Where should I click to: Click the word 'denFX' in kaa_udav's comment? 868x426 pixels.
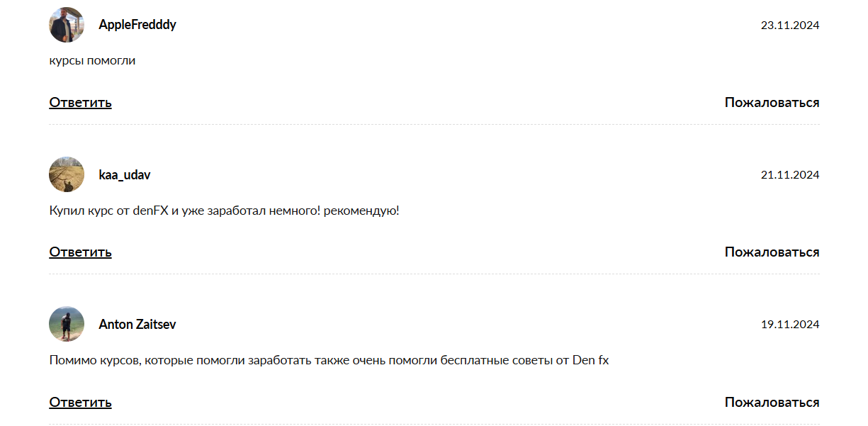tap(150, 211)
